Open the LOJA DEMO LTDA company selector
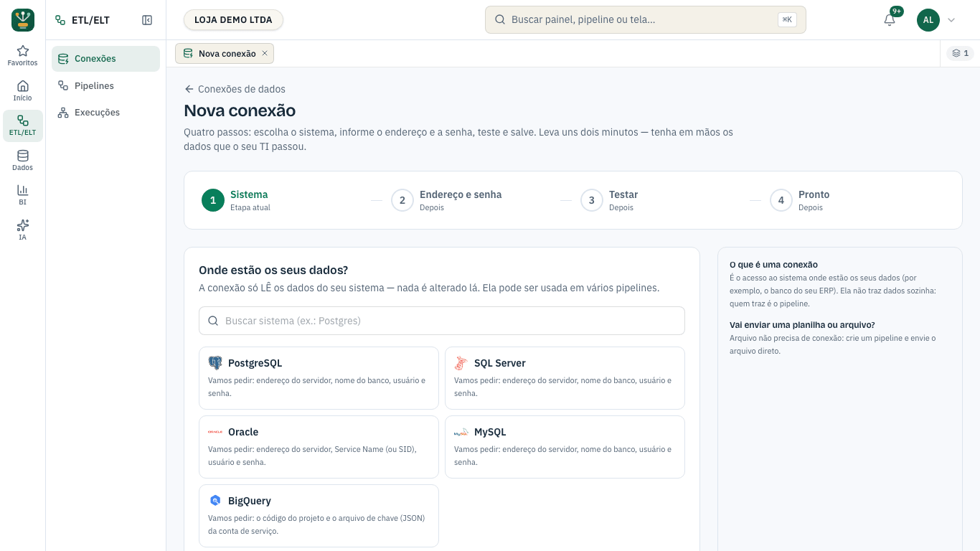Viewport: 980px width, 551px height. point(233,20)
